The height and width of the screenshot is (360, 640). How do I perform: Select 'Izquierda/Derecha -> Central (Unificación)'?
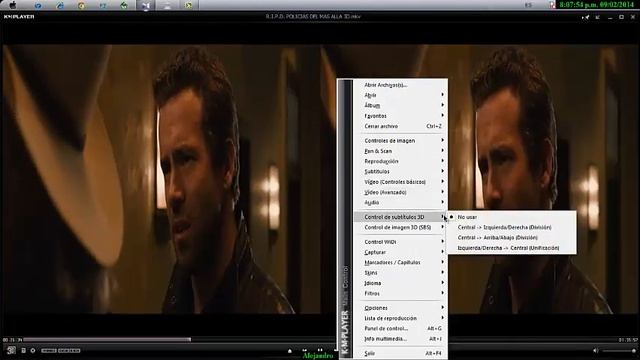(x=512, y=248)
